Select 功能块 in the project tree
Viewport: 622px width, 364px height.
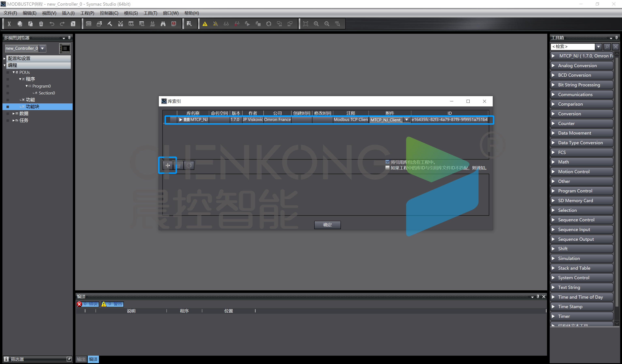click(x=32, y=106)
